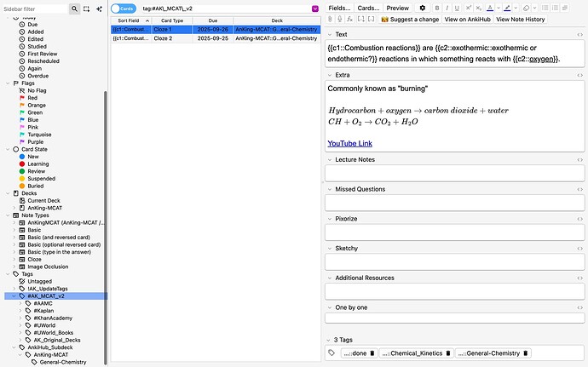Toggle the Cards/Notes switch
The image size is (588, 367).
click(123, 9)
